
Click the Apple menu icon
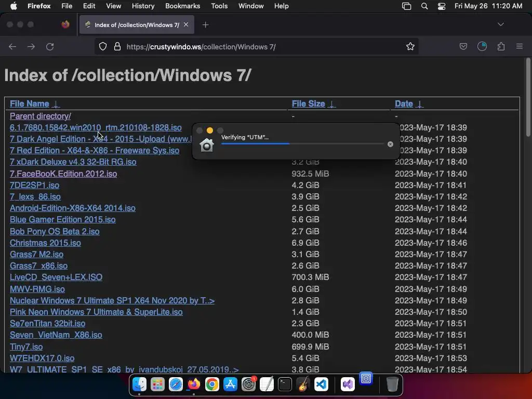(x=14, y=6)
